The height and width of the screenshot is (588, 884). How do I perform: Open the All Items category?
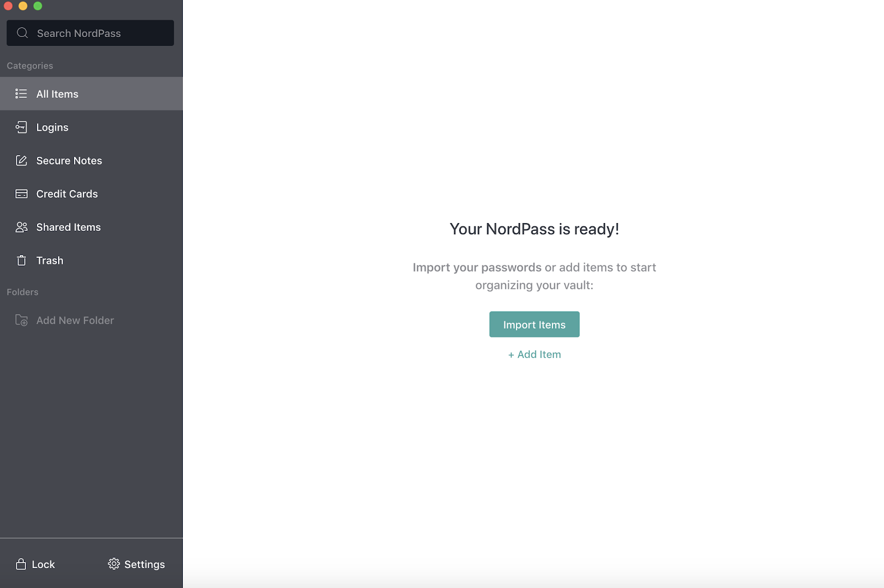91,94
